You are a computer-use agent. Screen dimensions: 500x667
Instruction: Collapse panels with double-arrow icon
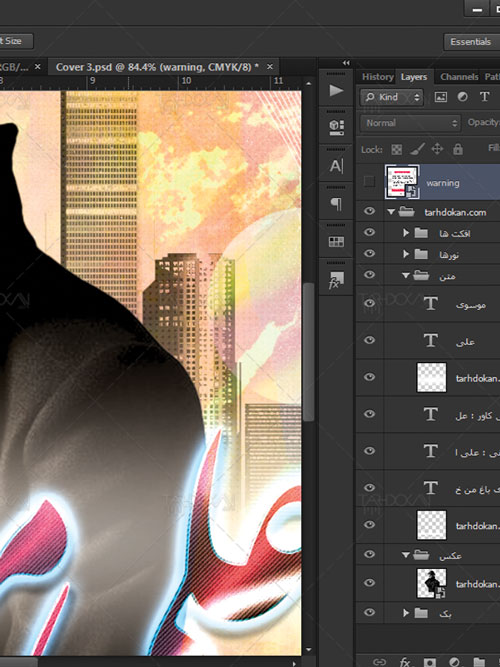click(x=346, y=63)
